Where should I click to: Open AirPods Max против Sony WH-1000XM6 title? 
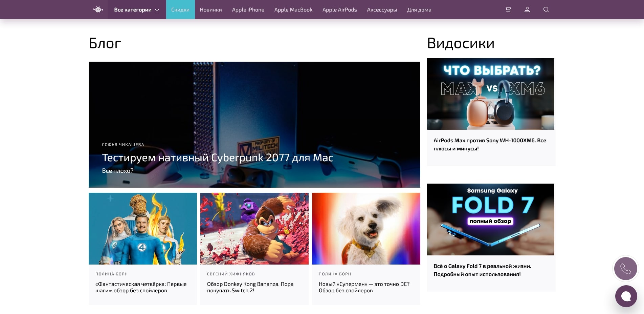[490, 145]
